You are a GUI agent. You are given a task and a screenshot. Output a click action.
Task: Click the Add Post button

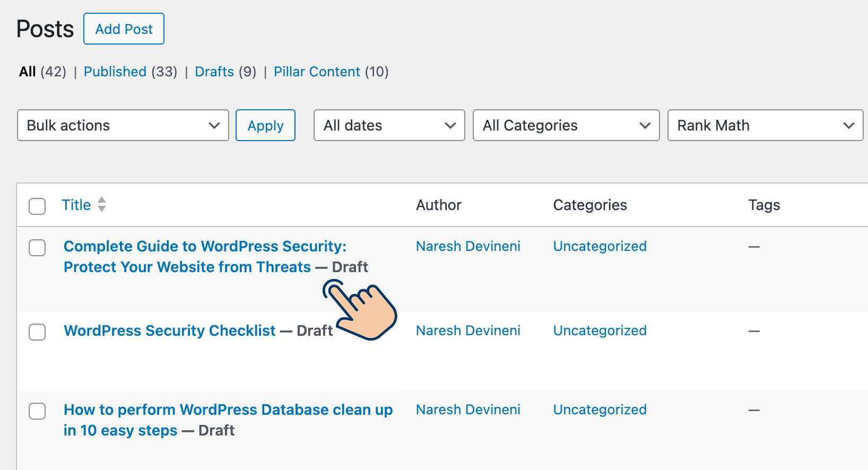[124, 29]
